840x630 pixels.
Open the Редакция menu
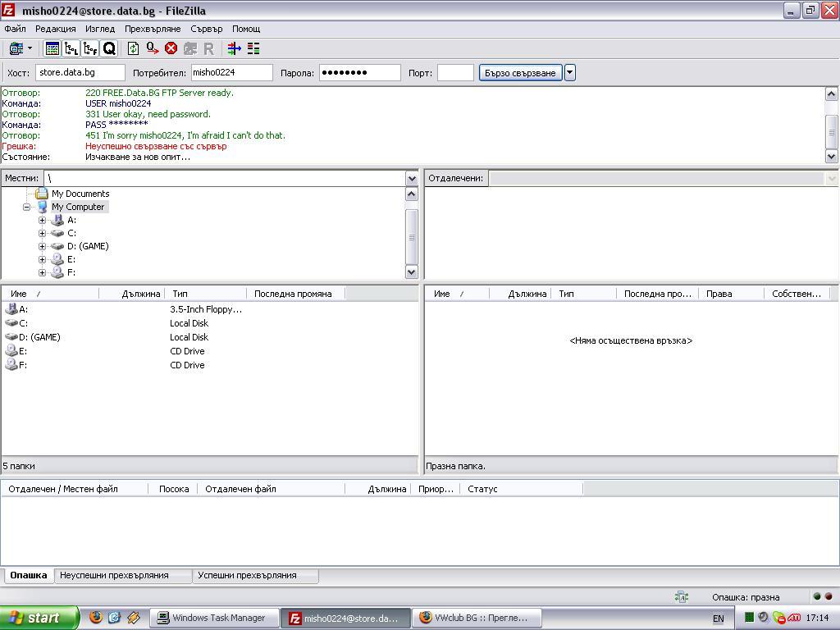coord(56,29)
